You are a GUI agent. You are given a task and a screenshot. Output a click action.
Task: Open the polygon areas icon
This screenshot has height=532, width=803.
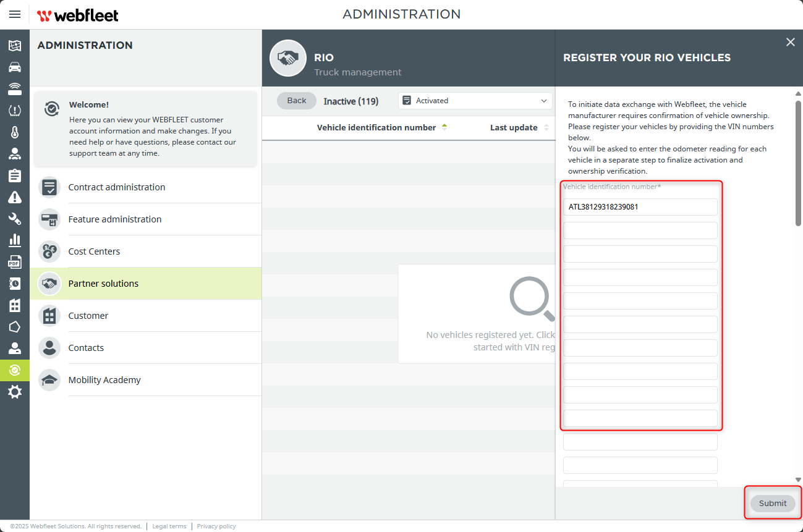pos(15,327)
